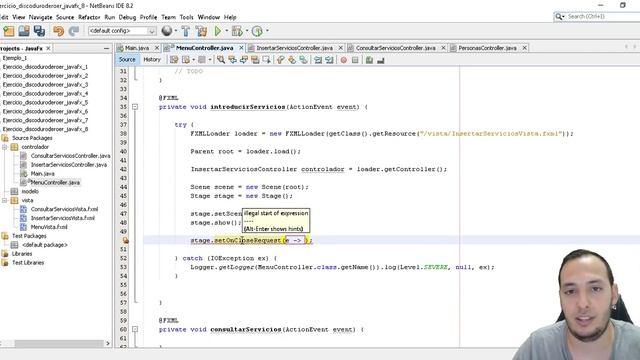
Task: Select the Libraries node in project tree
Action: [22, 254]
